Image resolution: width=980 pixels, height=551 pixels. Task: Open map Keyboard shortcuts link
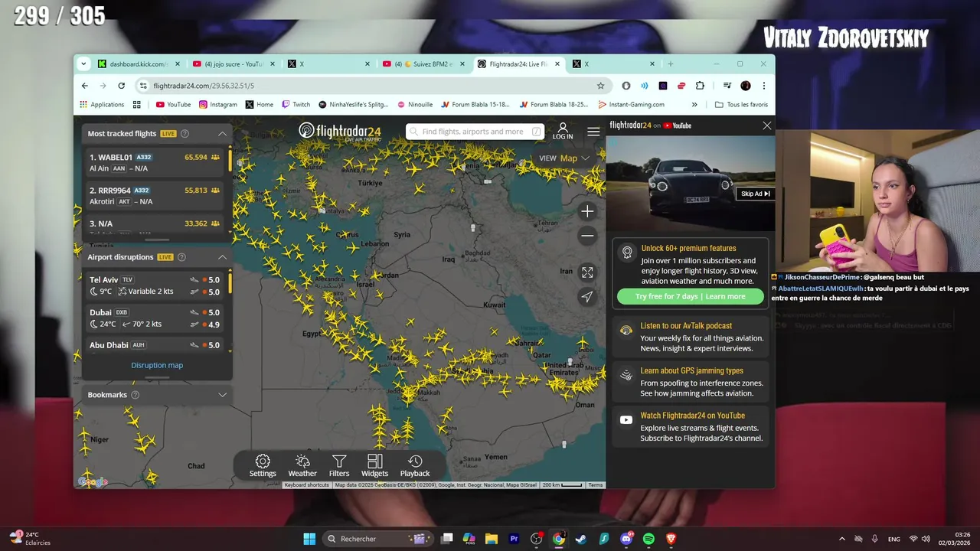307,485
